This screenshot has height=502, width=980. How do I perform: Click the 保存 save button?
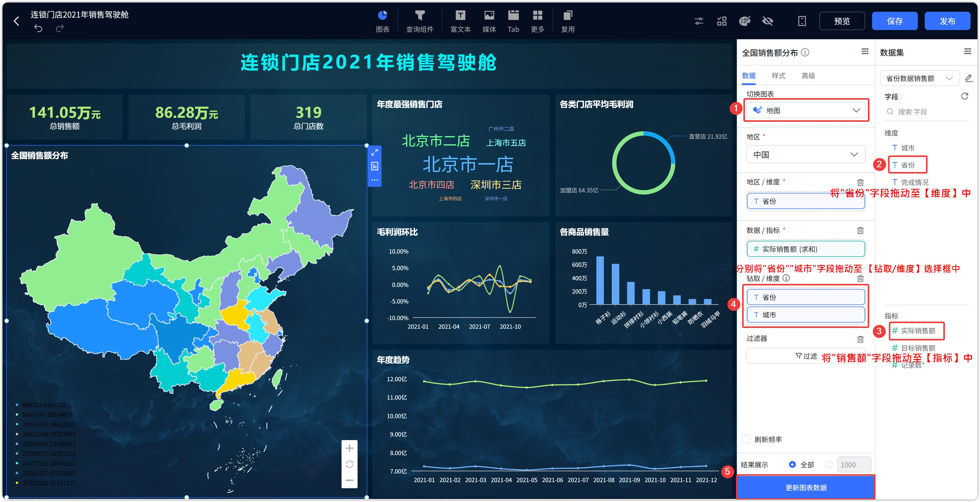[895, 21]
